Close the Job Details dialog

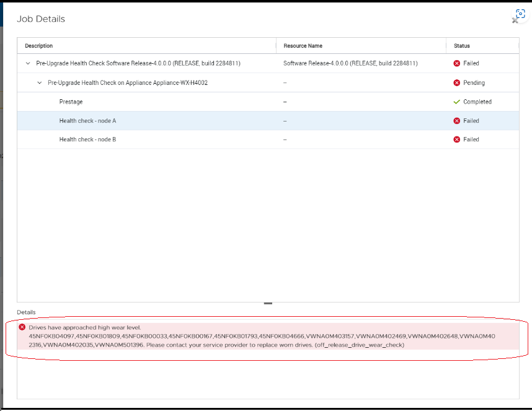pyautogui.click(x=515, y=20)
